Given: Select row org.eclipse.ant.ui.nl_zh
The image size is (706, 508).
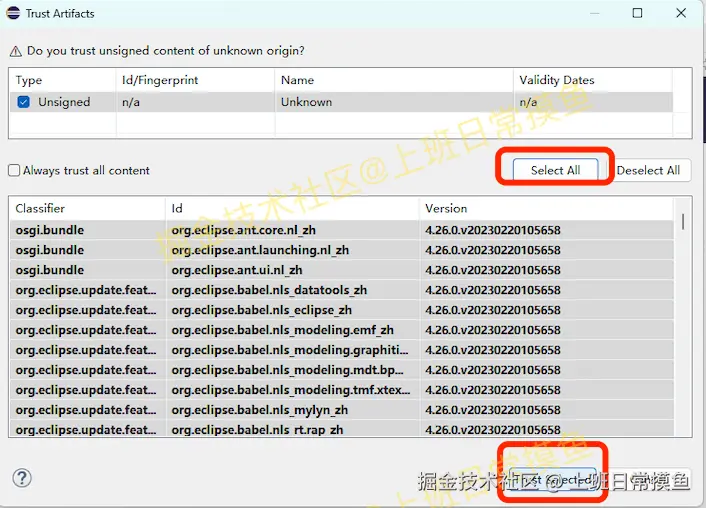Looking at the screenshot, I should (x=341, y=270).
